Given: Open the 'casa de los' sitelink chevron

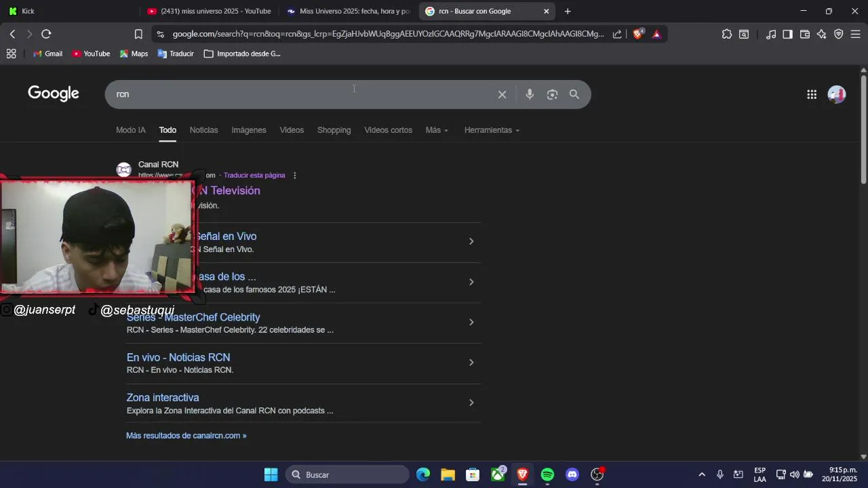Looking at the screenshot, I should coord(471,282).
